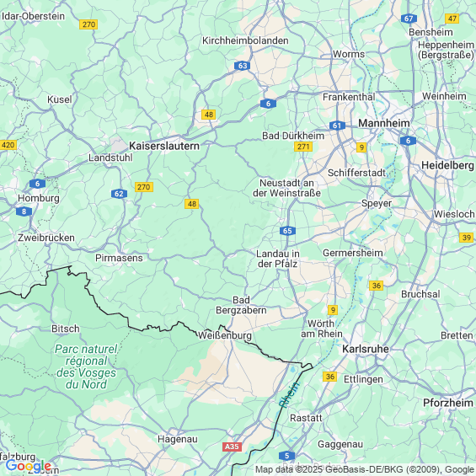This screenshot has width=476, height=476.
Task: Select the Pirmasens town label
Action: click(x=119, y=258)
